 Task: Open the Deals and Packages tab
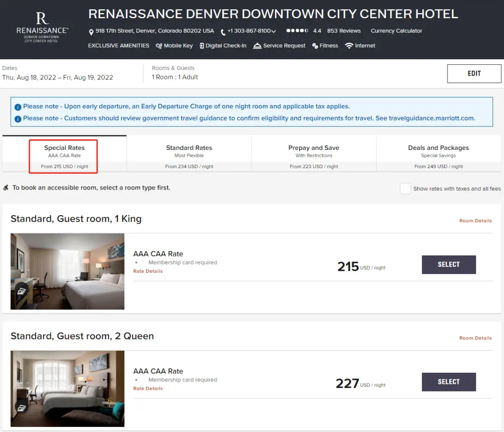click(x=438, y=154)
